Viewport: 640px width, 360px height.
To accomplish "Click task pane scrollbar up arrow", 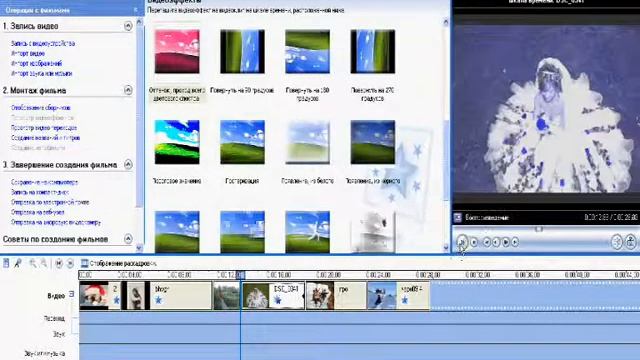I will click(139, 21).
